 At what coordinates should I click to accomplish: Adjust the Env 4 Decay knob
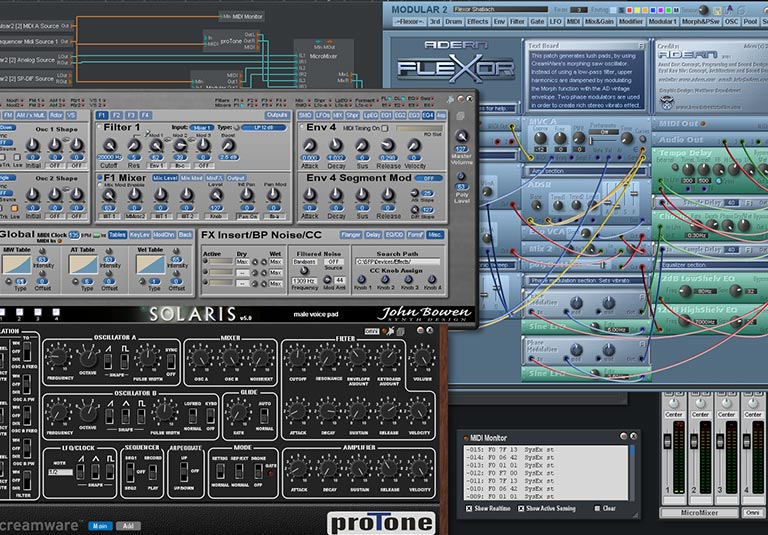(336, 145)
